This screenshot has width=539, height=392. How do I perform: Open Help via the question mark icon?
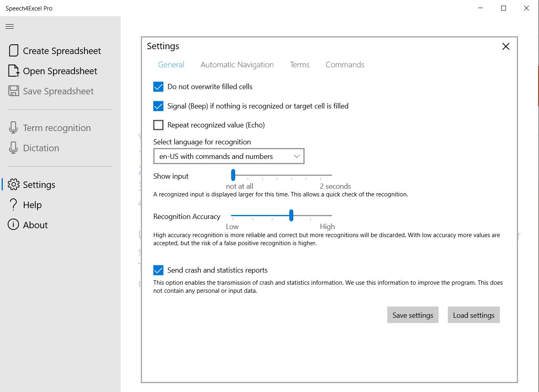(x=13, y=205)
